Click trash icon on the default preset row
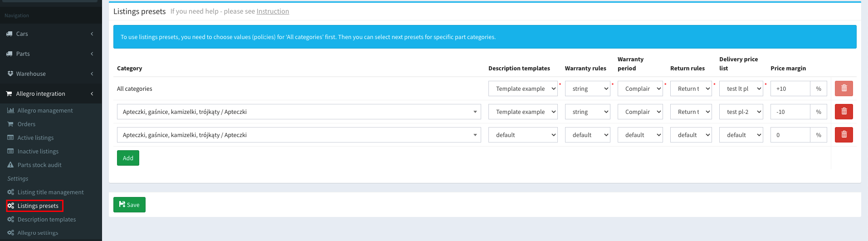Image resolution: width=868 pixels, height=241 pixels. click(844, 135)
